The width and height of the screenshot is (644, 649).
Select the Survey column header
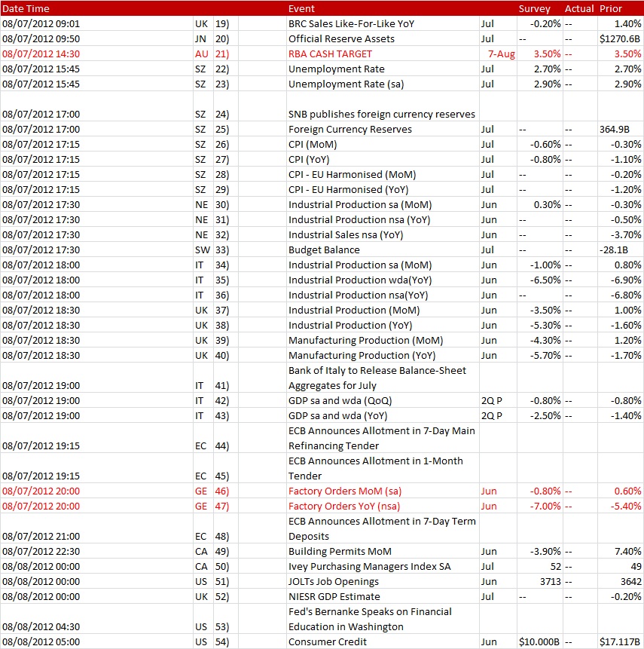coord(534,8)
